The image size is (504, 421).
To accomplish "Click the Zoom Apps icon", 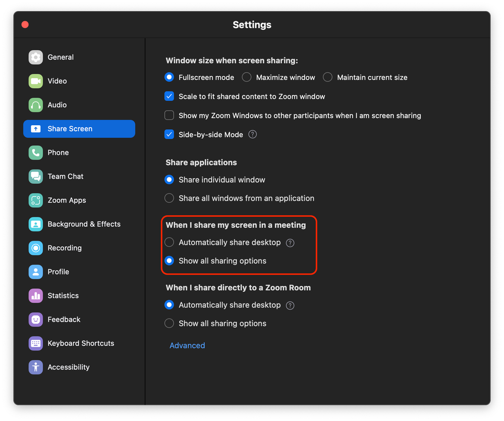I will tap(36, 200).
